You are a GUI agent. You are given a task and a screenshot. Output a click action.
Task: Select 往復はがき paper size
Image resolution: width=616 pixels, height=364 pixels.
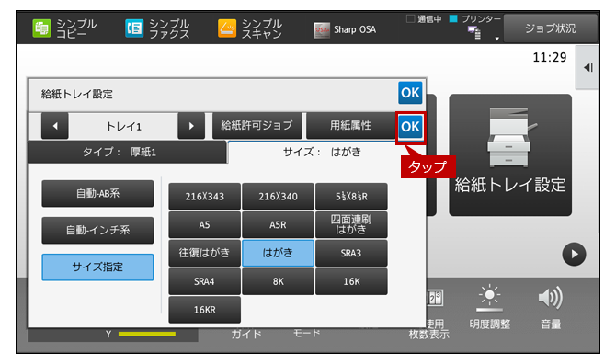click(205, 253)
